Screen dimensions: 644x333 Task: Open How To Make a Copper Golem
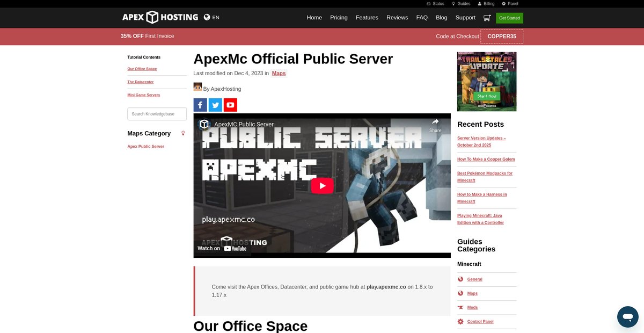click(486, 159)
